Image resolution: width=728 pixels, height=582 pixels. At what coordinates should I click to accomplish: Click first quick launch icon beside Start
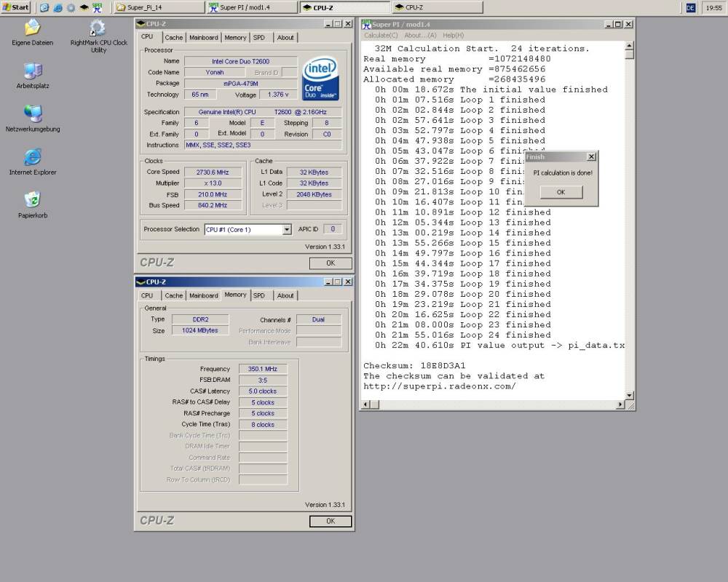[x=44, y=7]
